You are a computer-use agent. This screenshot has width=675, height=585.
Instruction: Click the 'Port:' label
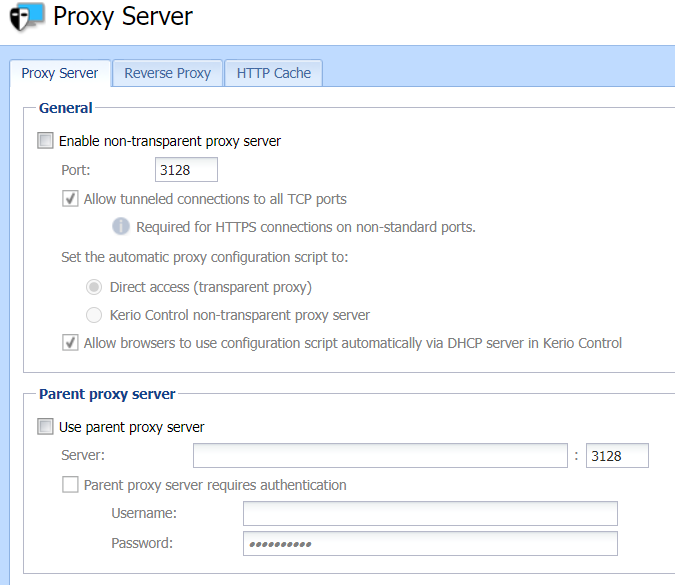(76, 170)
